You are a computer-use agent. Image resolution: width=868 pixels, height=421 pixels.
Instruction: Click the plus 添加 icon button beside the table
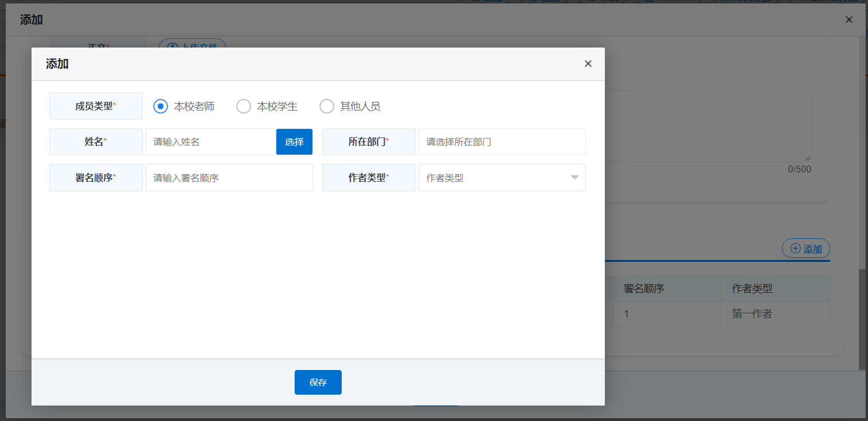(x=806, y=249)
